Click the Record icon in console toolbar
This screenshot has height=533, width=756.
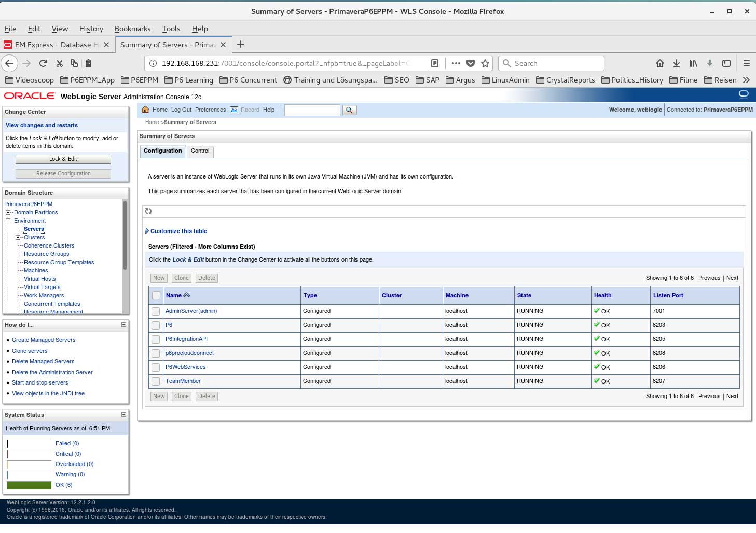[x=234, y=110]
